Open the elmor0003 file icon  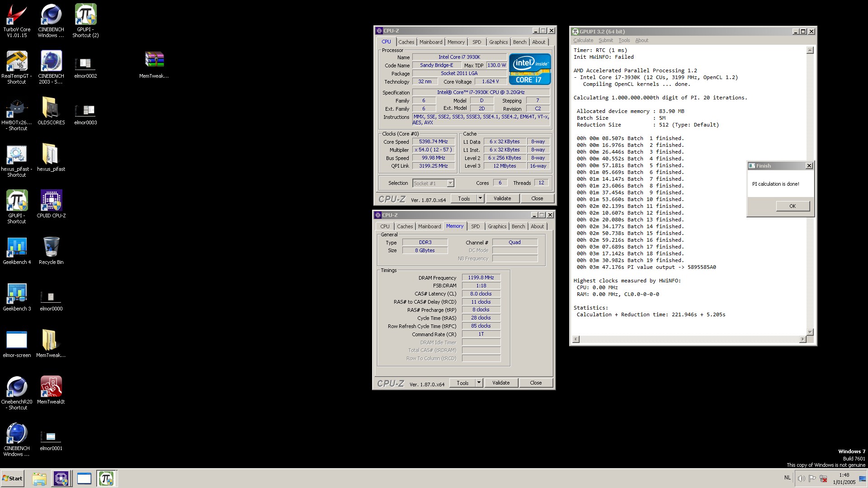point(85,113)
